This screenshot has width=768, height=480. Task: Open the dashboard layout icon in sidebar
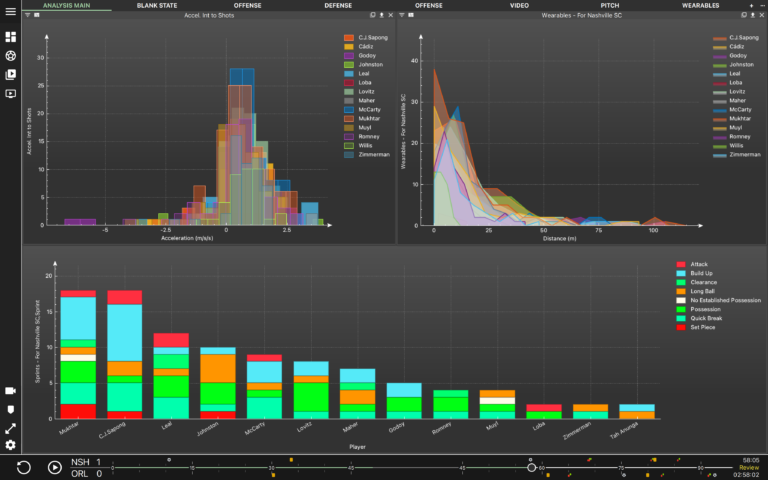coord(10,37)
